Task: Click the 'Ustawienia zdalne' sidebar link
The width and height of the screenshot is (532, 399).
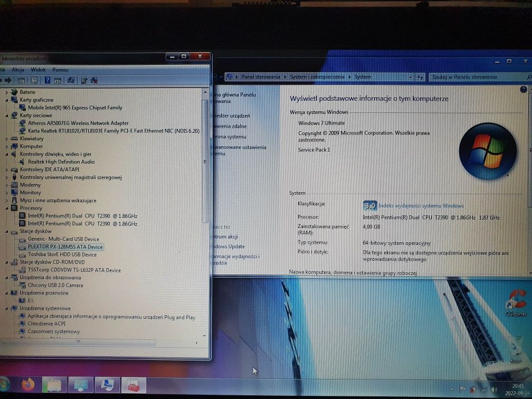Action: [x=230, y=126]
